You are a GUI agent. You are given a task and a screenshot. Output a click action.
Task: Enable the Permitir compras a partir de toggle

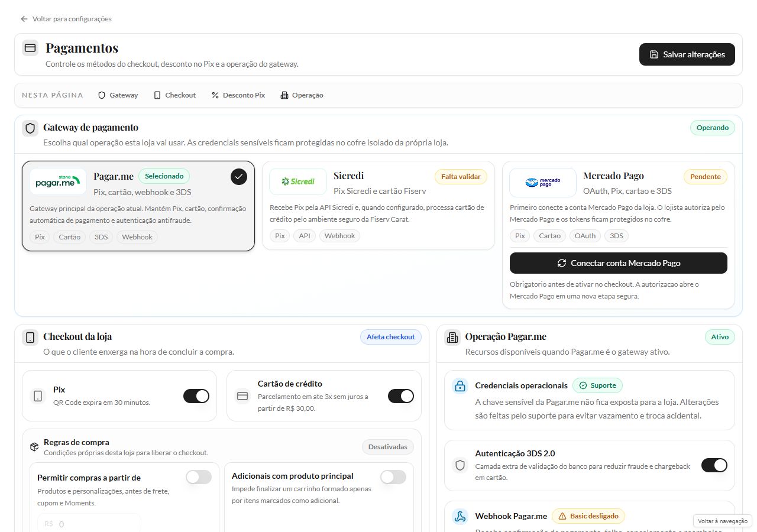(199, 477)
